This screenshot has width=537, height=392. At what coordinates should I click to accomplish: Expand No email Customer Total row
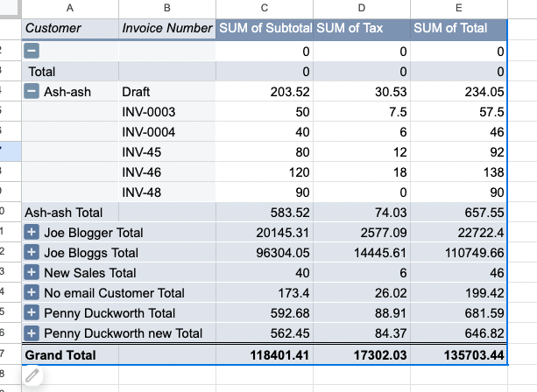click(32, 293)
